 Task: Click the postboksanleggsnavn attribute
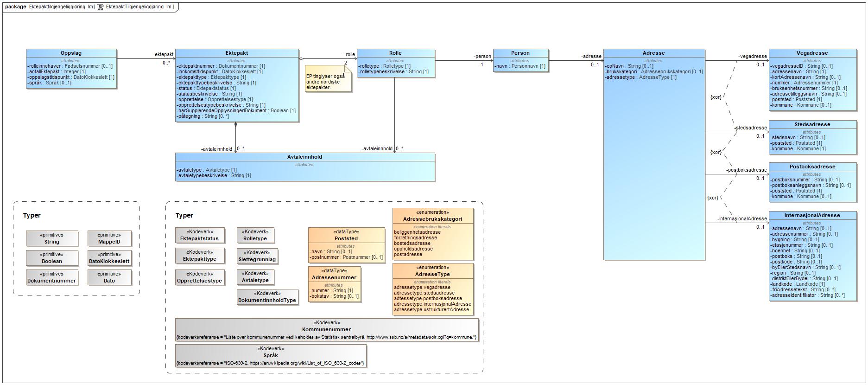tap(811, 185)
